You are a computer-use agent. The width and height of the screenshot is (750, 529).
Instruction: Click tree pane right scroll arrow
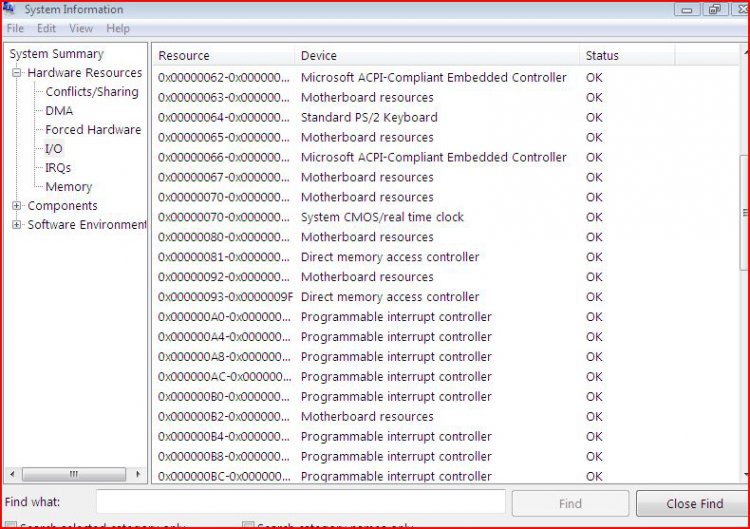[138, 474]
